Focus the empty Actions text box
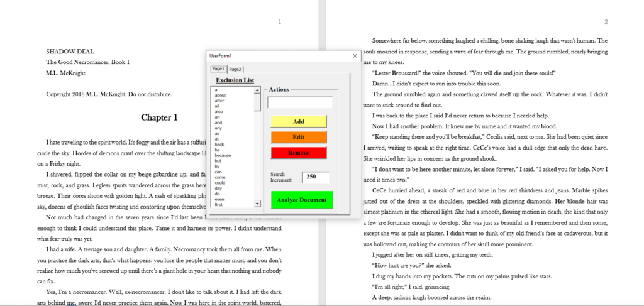The image size is (644, 306). click(x=300, y=102)
